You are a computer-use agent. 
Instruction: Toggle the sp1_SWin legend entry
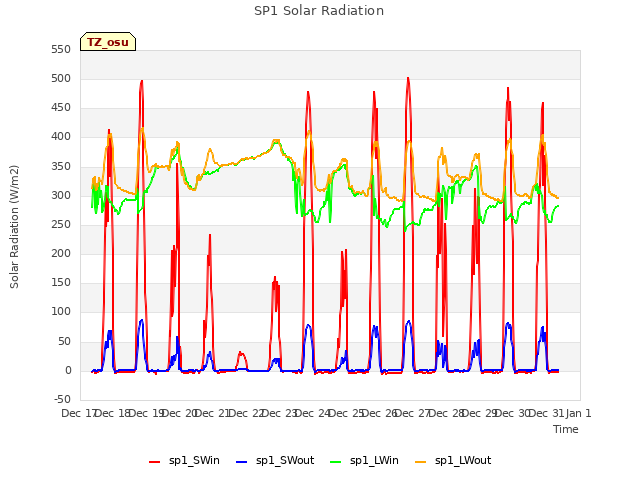click(184, 460)
